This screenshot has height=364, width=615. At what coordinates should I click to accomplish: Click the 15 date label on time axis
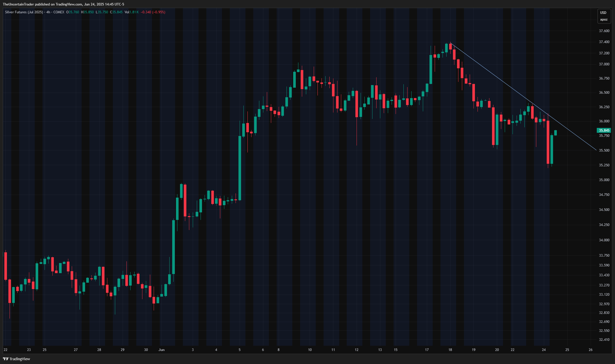396,350
